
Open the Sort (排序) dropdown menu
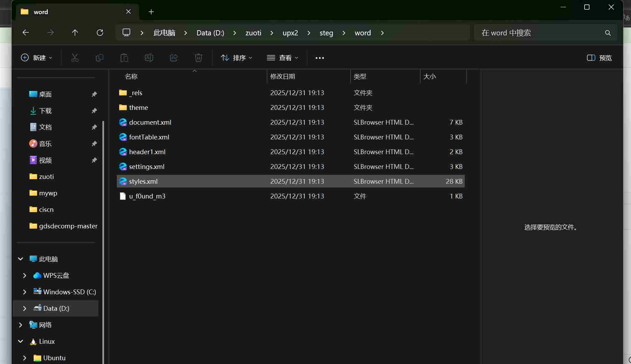pos(236,58)
